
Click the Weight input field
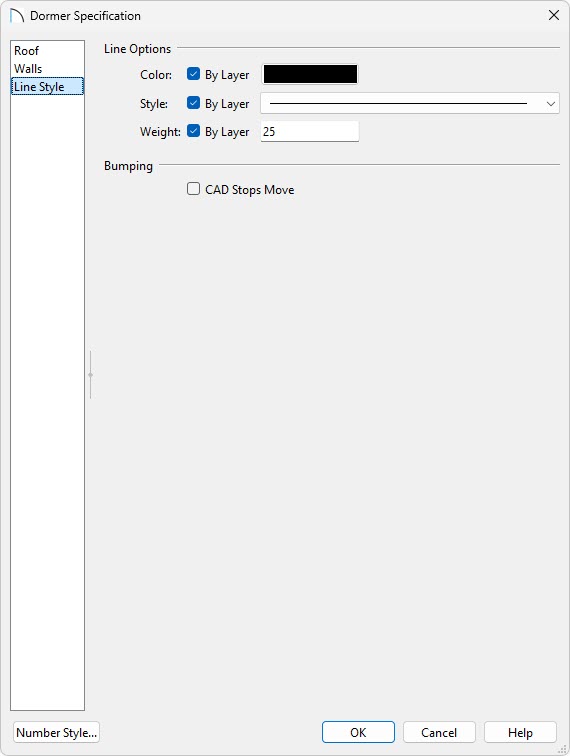pyautogui.click(x=310, y=131)
